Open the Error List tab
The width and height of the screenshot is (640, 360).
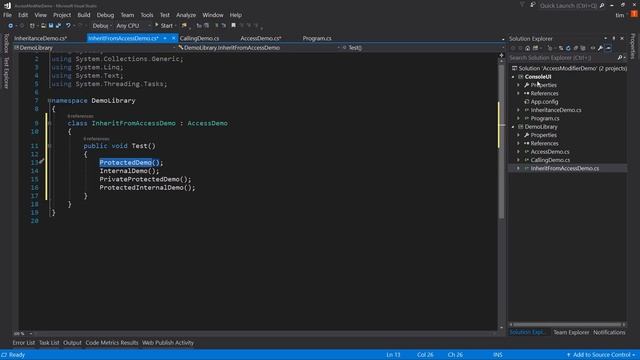24,343
